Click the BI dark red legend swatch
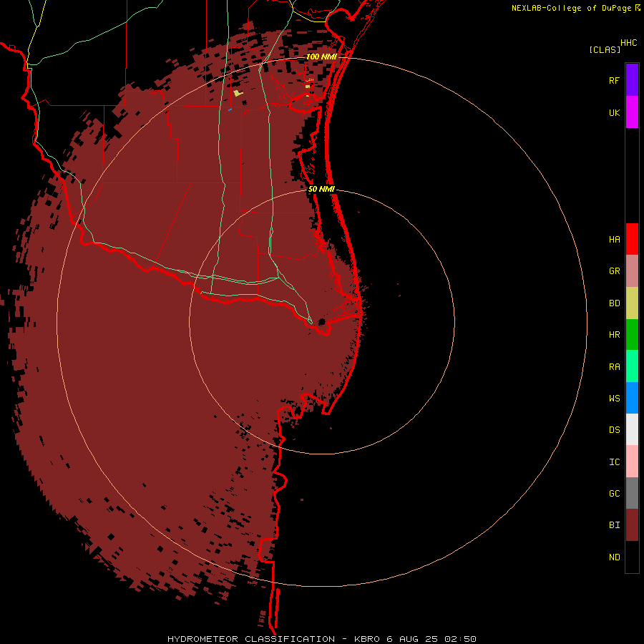 point(632,525)
